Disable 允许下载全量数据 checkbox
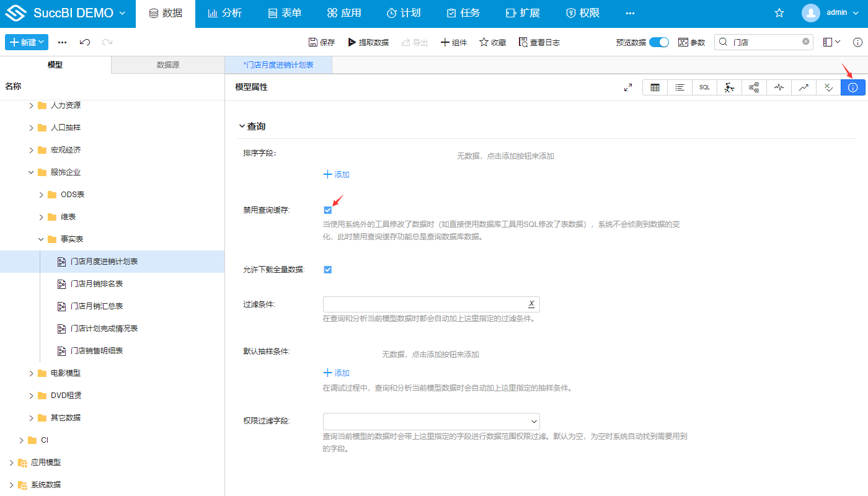Viewport: 868px width, 496px height. [327, 269]
